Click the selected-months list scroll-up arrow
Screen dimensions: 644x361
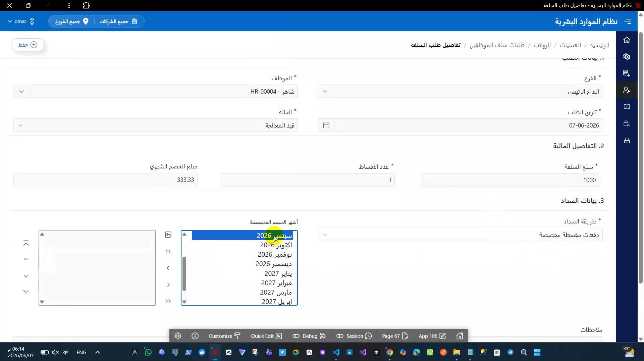[42, 234]
